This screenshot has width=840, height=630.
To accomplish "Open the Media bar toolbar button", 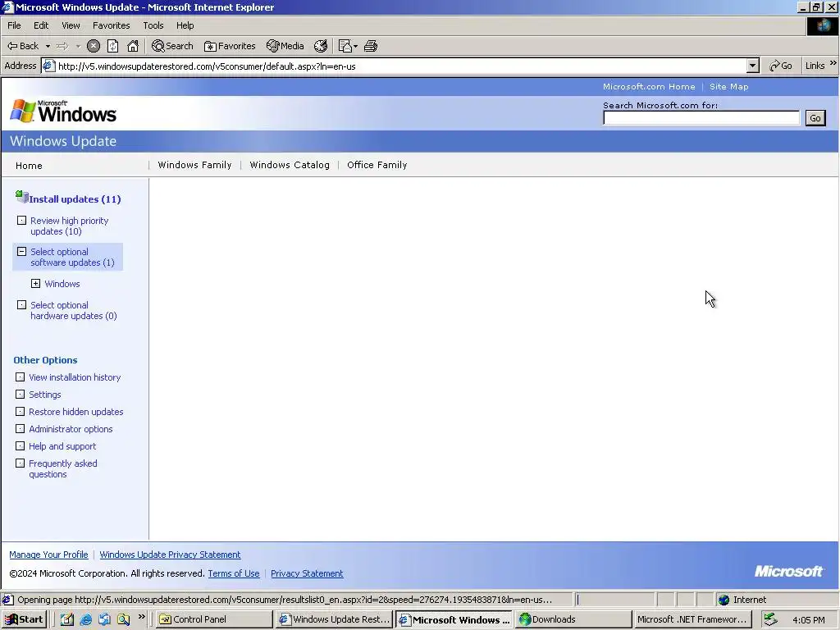I will click(285, 46).
